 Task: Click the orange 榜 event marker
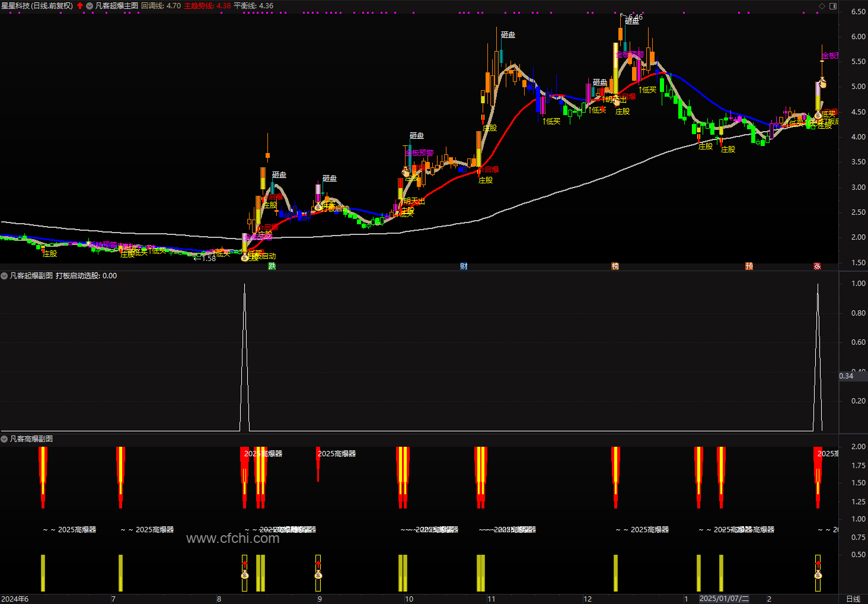tap(615, 266)
